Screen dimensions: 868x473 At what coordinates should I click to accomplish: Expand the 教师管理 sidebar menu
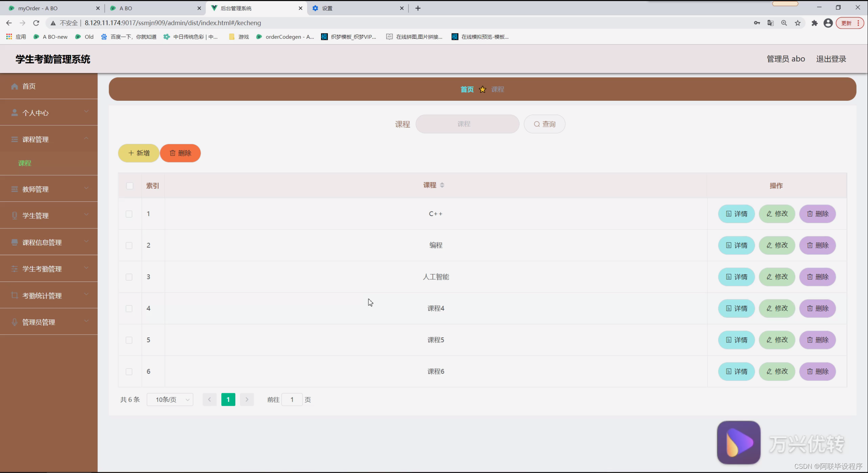coord(49,189)
